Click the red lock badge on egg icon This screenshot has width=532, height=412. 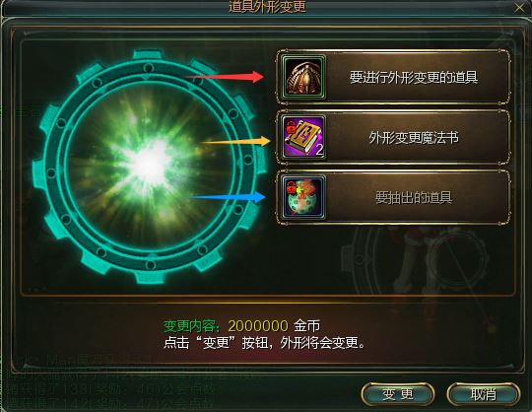pos(290,187)
